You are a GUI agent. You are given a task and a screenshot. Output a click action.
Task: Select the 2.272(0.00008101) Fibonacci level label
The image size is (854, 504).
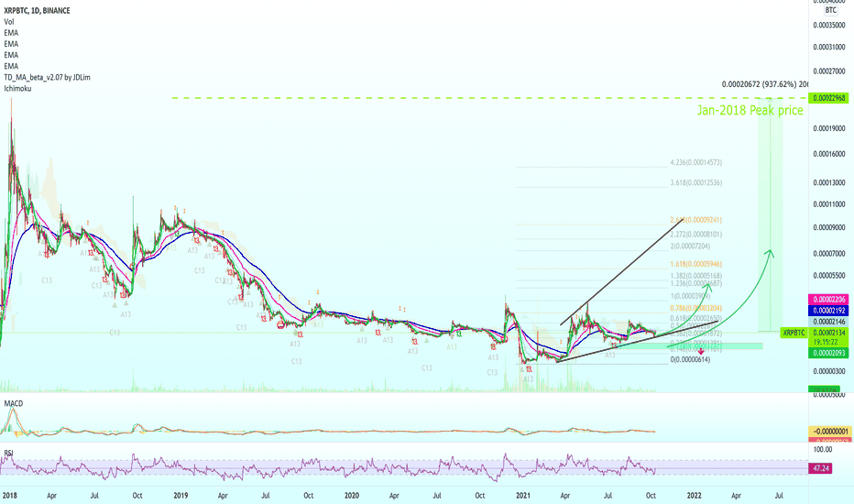[696, 235]
